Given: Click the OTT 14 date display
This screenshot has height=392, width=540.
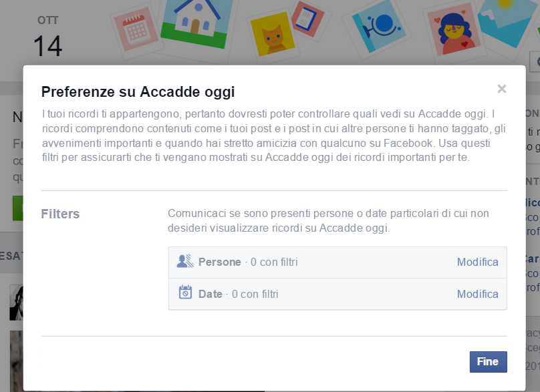Looking at the screenshot, I should pyautogui.click(x=47, y=37).
